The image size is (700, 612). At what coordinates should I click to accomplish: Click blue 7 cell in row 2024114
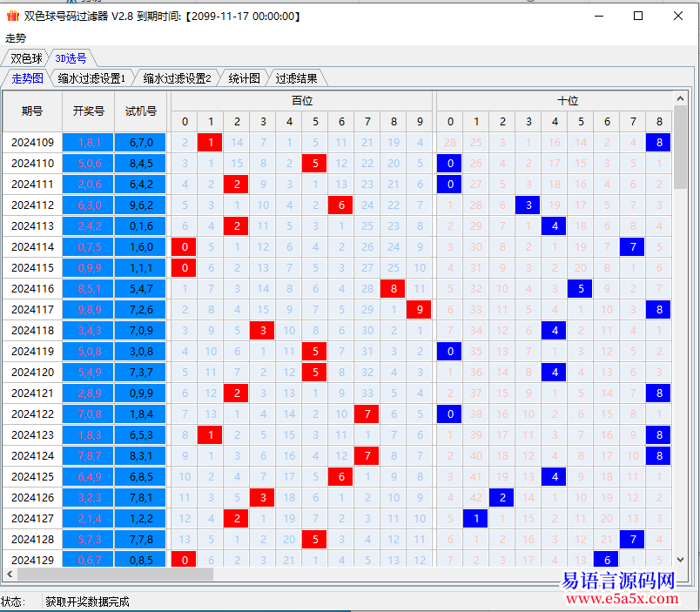[x=632, y=247]
